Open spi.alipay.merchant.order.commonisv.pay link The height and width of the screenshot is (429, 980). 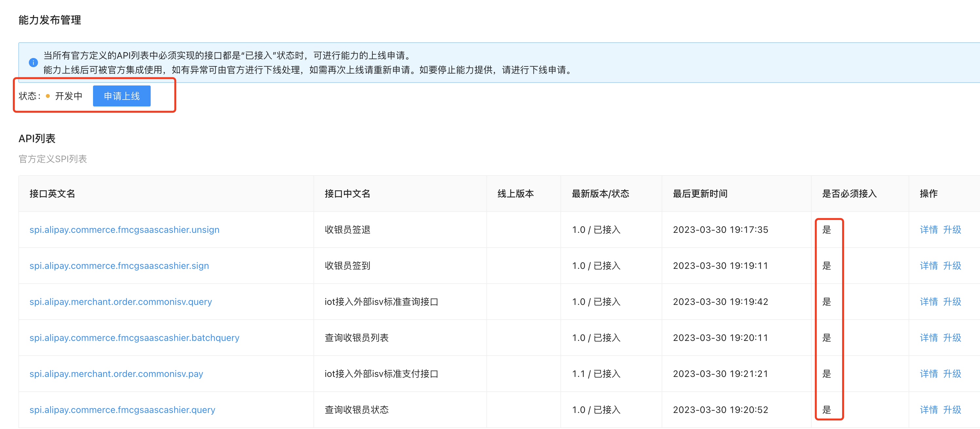[x=116, y=374]
